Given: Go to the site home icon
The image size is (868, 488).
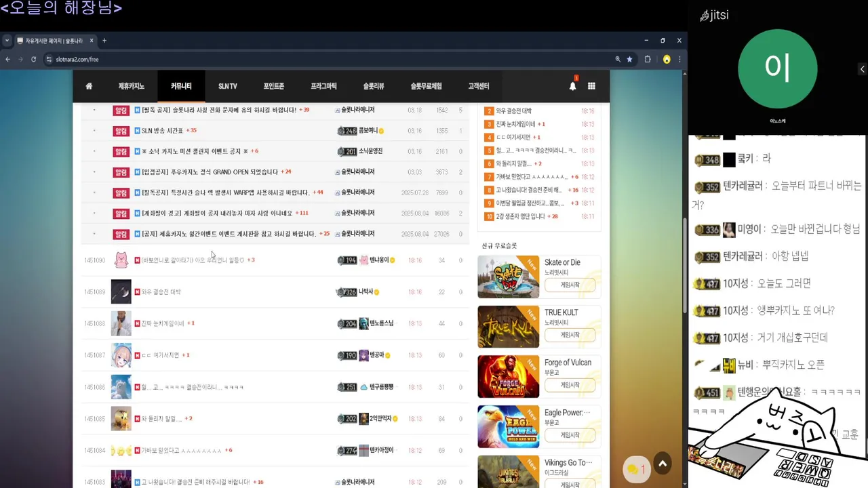Looking at the screenshot, I should 89,86.
